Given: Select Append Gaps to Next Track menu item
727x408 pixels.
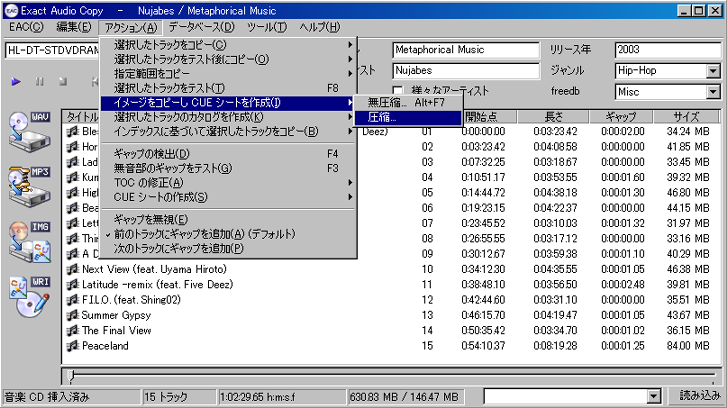Looking at the screenshot, I should (229, 249).
